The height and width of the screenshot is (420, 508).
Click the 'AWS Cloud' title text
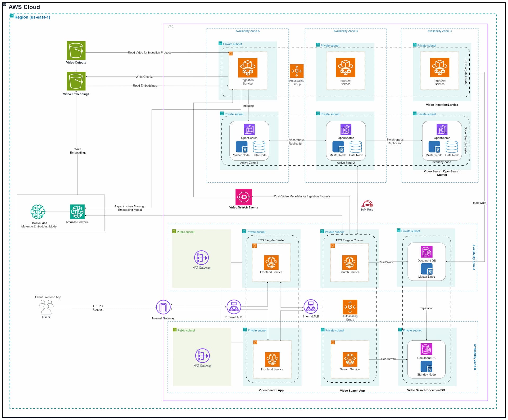click(x=24, y=7)
